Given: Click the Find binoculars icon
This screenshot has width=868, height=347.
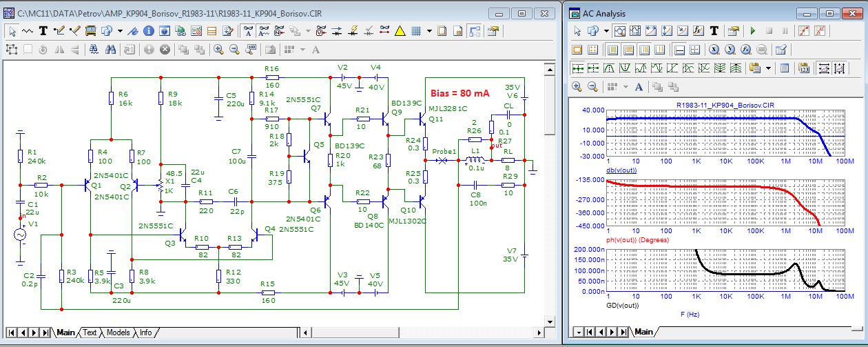Looking at the screenshot, I should pyautogui.click(x=94, y=50).
